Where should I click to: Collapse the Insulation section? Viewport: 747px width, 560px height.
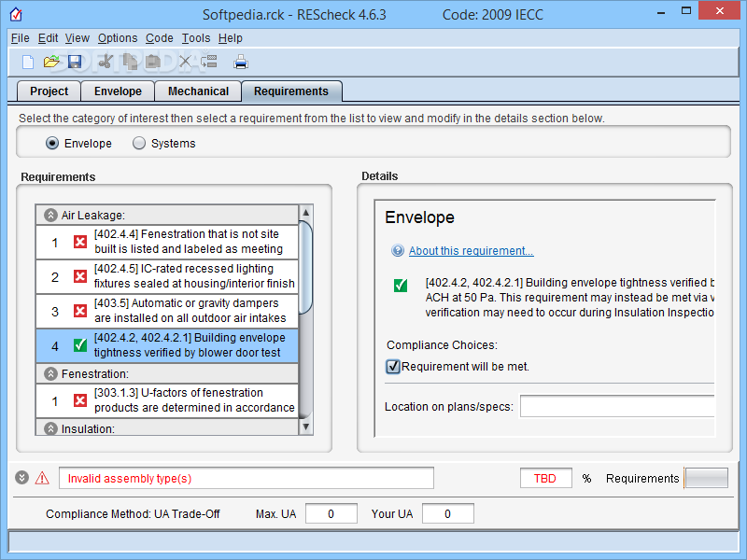[x=50, y=428]
